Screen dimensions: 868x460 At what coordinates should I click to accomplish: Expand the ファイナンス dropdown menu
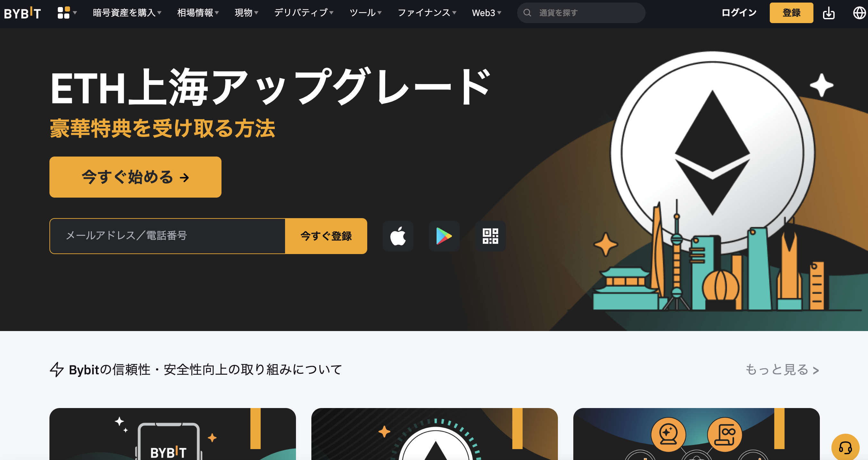pyautogui.click(x=427, y=13)
